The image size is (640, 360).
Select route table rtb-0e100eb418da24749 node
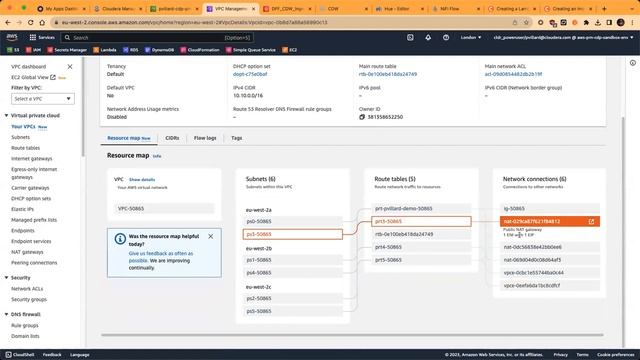[x=421, y=234]
